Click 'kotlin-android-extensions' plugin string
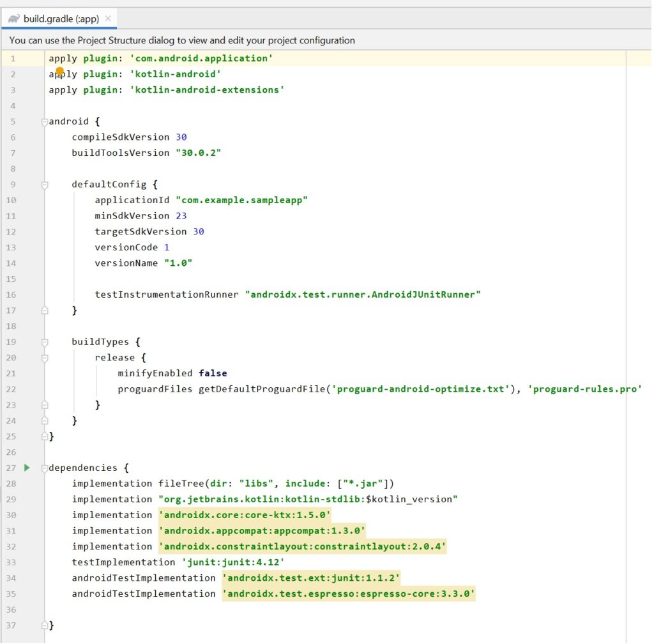The image size is (654, 644). pos(207,90)
